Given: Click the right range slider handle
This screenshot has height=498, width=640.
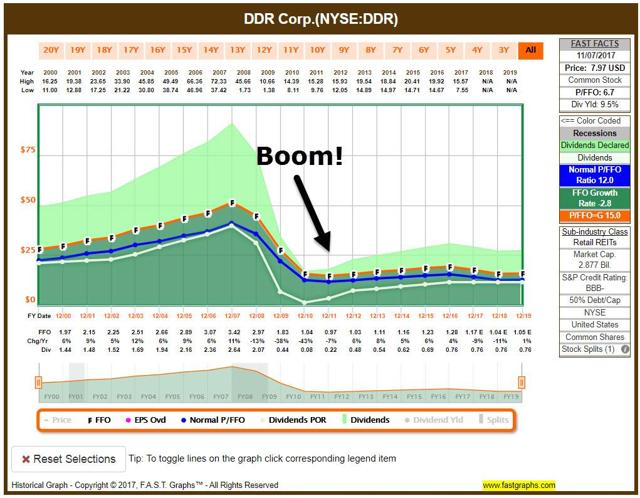Looking at the screenshot, I should pyautogui.click(x=521, y=382).
